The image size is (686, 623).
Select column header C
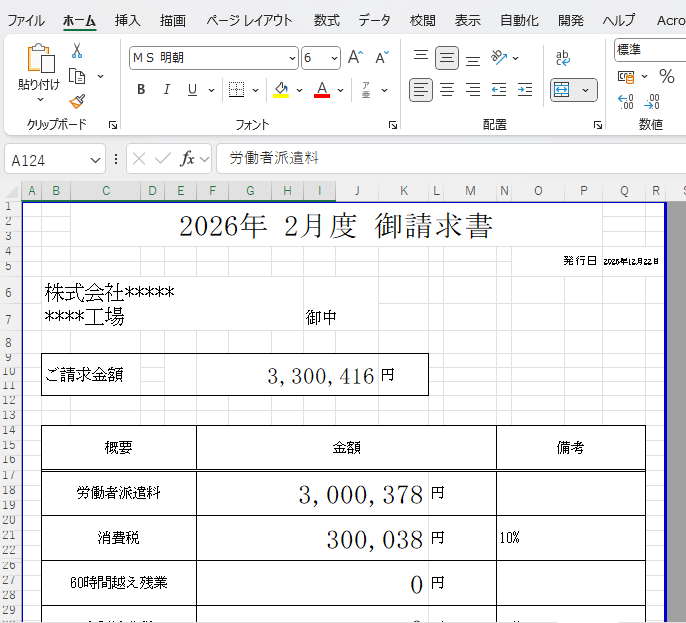point(105,191)
